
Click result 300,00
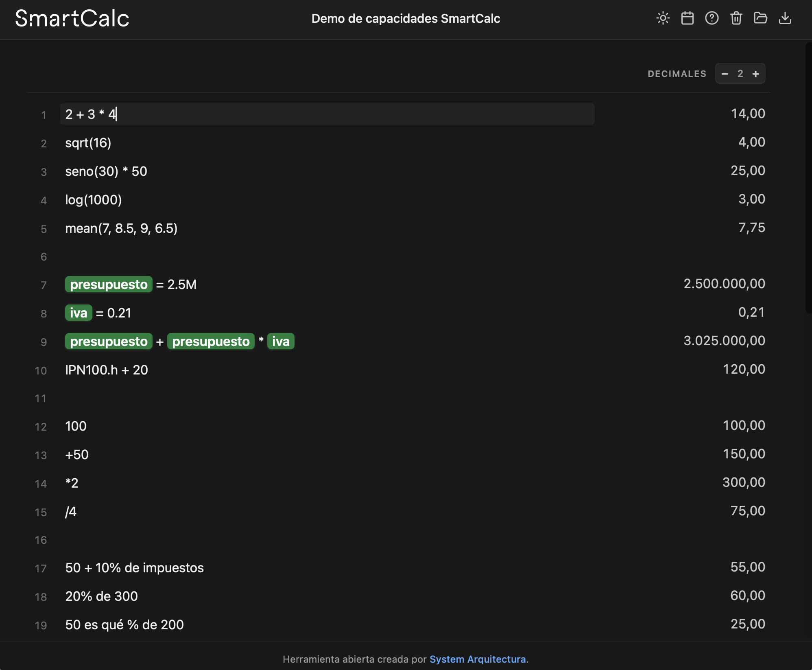pos(744,482)
